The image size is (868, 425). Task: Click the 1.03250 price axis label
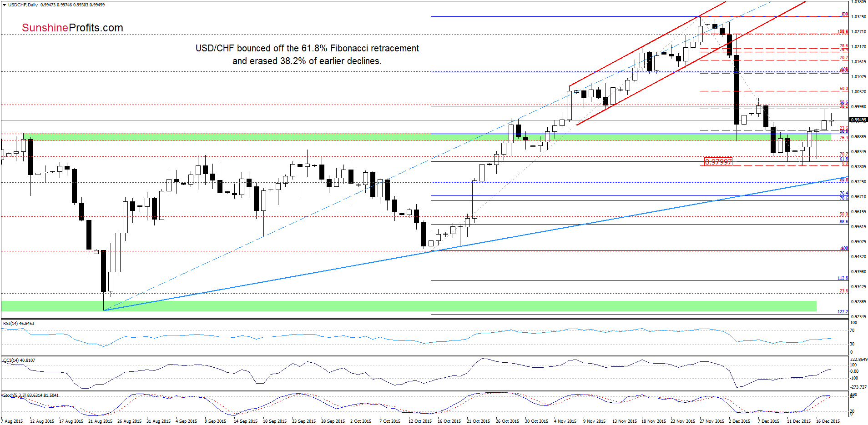(858, 16)
